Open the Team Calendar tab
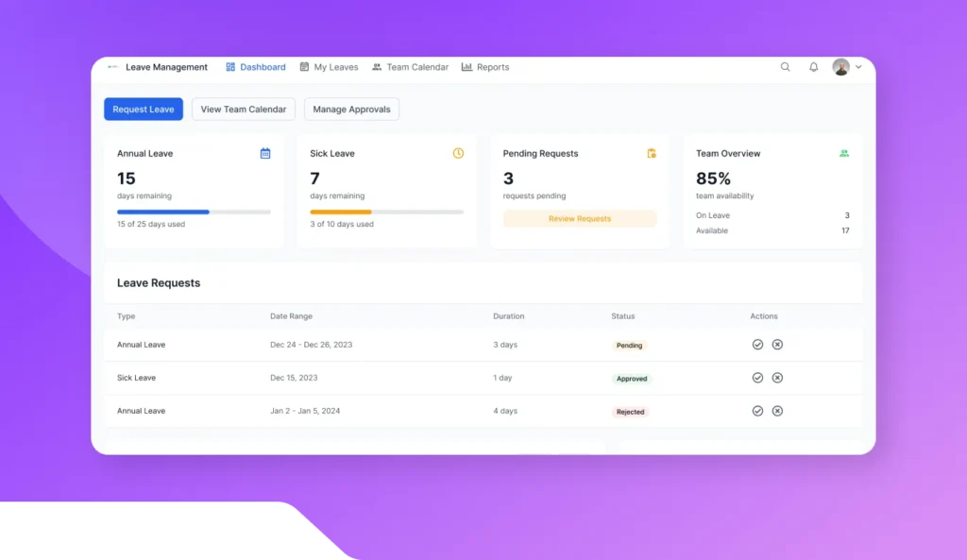Viewport: 967px width, 560px height. point(410,67)
